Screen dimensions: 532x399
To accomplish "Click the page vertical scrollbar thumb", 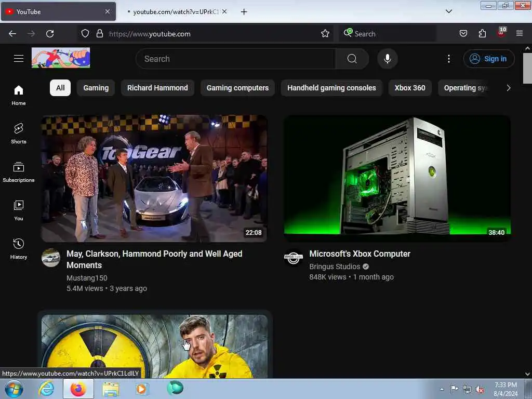I will [527, 68].
